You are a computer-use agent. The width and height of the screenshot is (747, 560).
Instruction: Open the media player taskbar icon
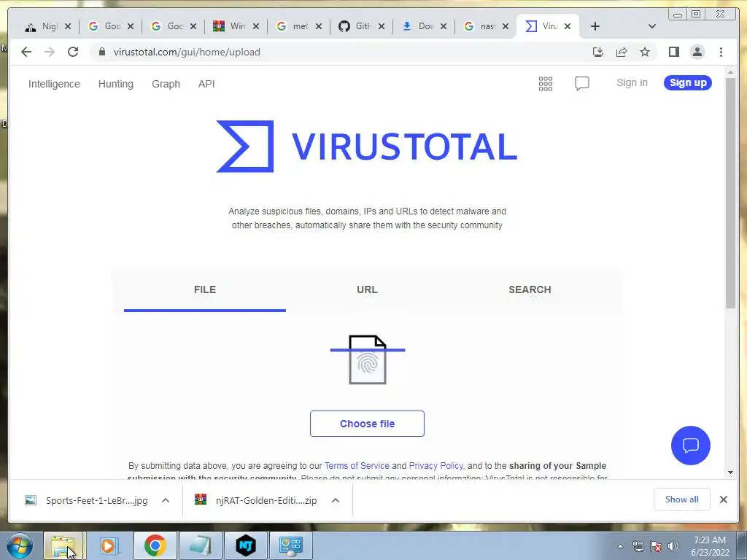pos(109,545)
